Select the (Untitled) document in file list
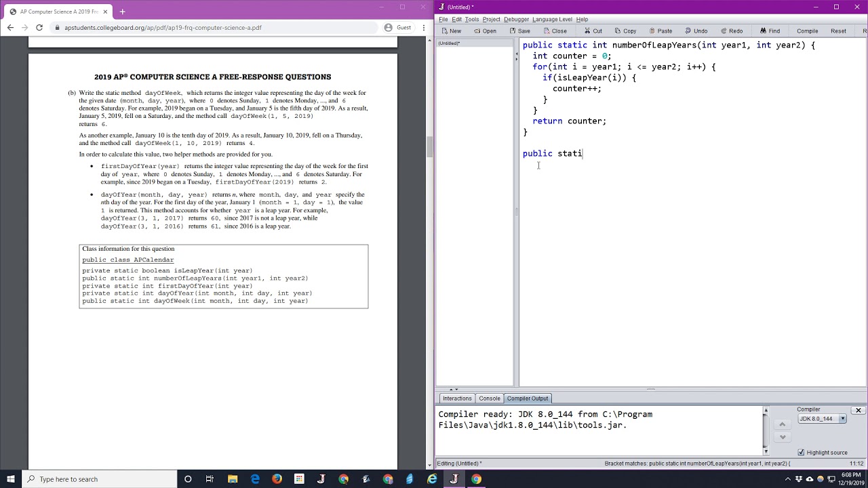868x488 pixels. click(449, 43)
